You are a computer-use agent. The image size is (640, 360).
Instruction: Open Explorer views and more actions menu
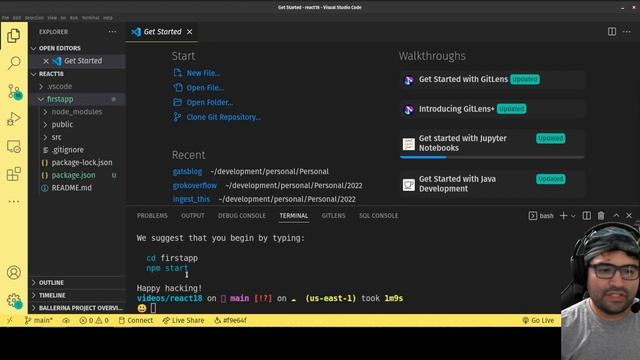(x=112, y=31)
